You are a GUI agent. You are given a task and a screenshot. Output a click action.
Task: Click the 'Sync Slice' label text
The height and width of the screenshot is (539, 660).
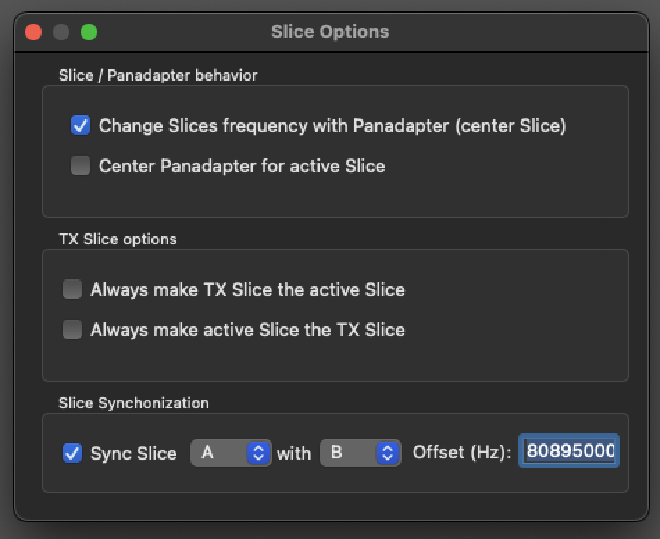coord(133,453)
